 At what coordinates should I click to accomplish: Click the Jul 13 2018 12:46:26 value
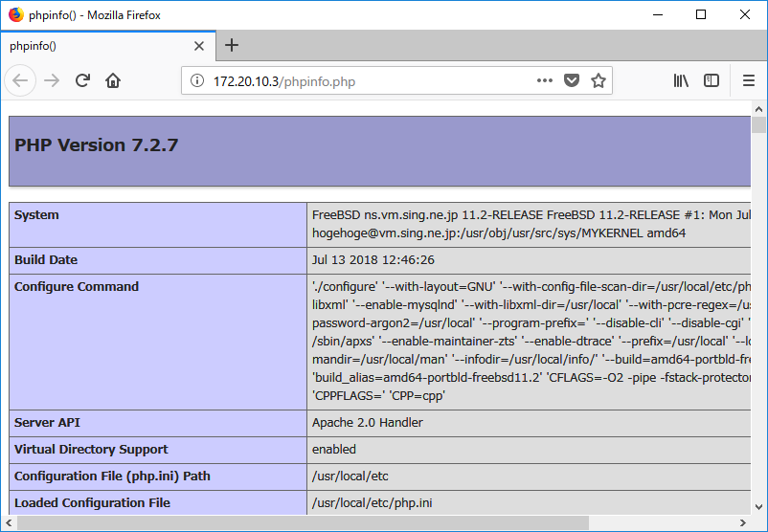[373, 260]
